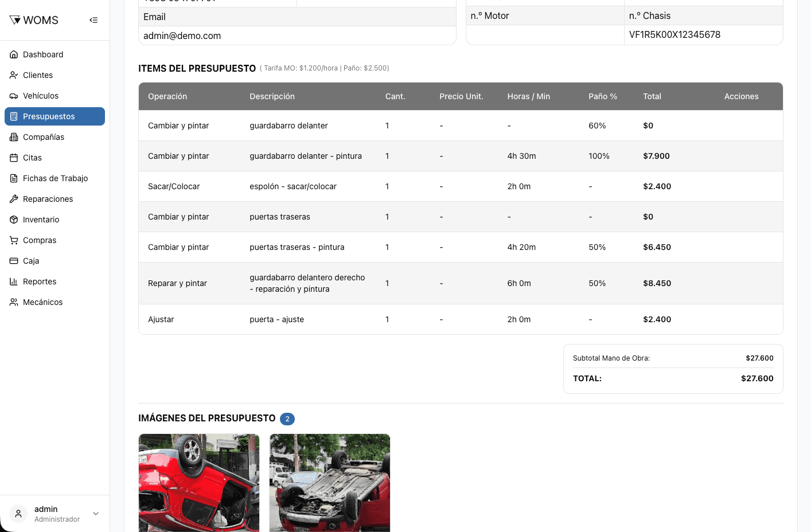Click the Inventario box icon
Image resolution: width=811 pixels, height=532 pixels.
point(14,220)
